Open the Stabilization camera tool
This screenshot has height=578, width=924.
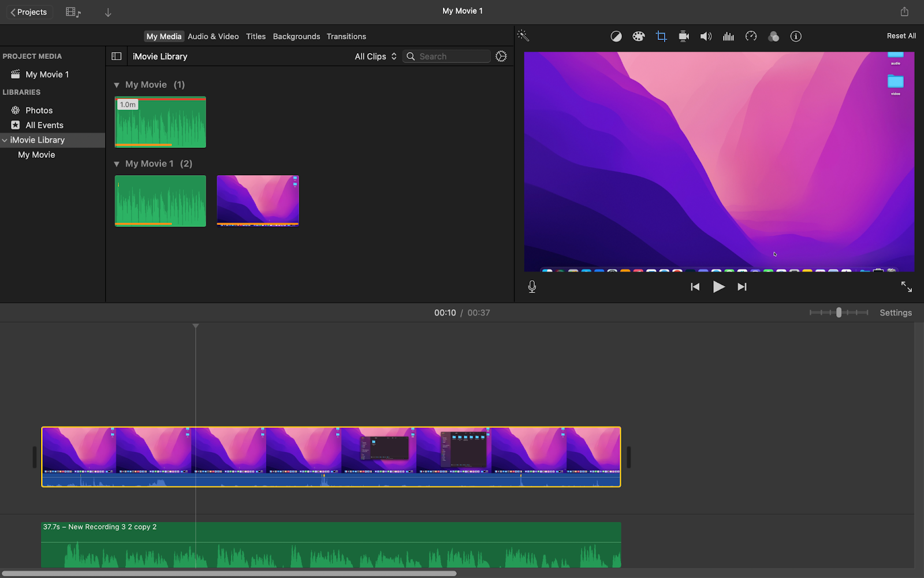684,36
